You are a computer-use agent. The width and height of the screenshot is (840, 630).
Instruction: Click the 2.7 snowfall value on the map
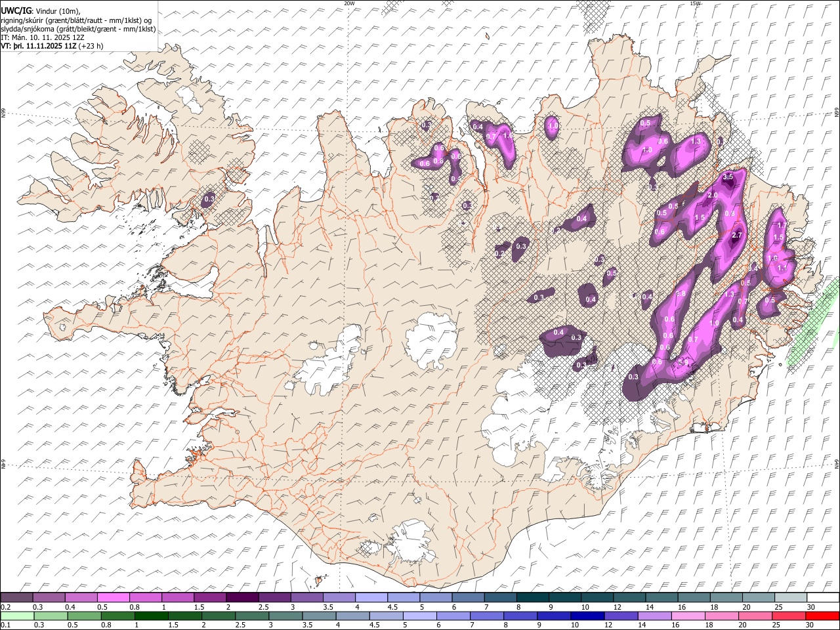pyautogui.click(x=736, y=236)
